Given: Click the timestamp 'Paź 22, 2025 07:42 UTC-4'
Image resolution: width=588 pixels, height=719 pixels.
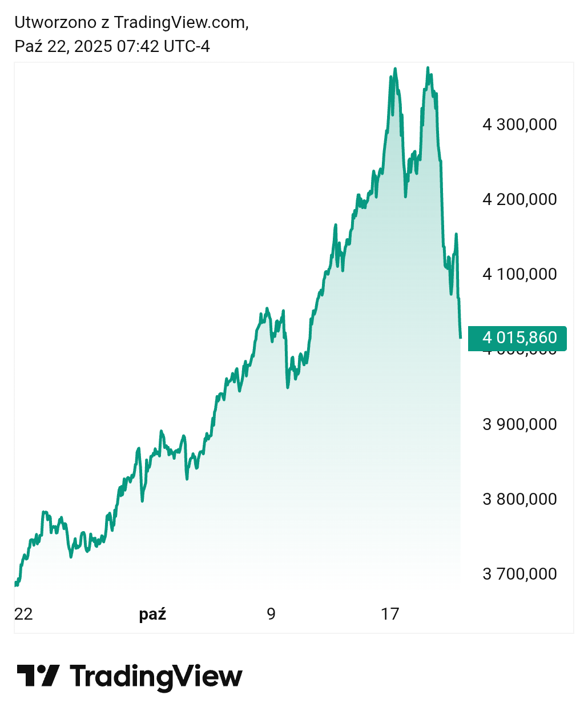Looking at the screenshot, I should point(112,46).
